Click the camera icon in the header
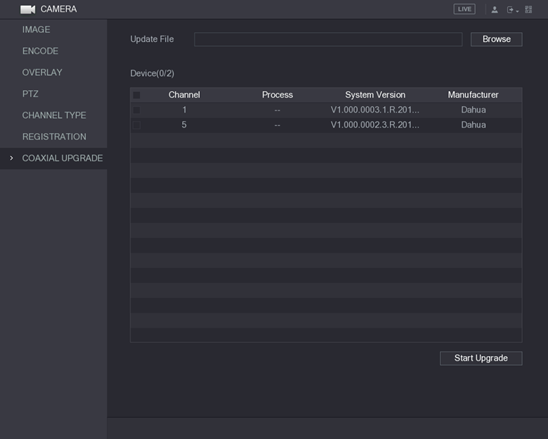The height and width of the screenshot is (439, 548). tap(27, 9)
